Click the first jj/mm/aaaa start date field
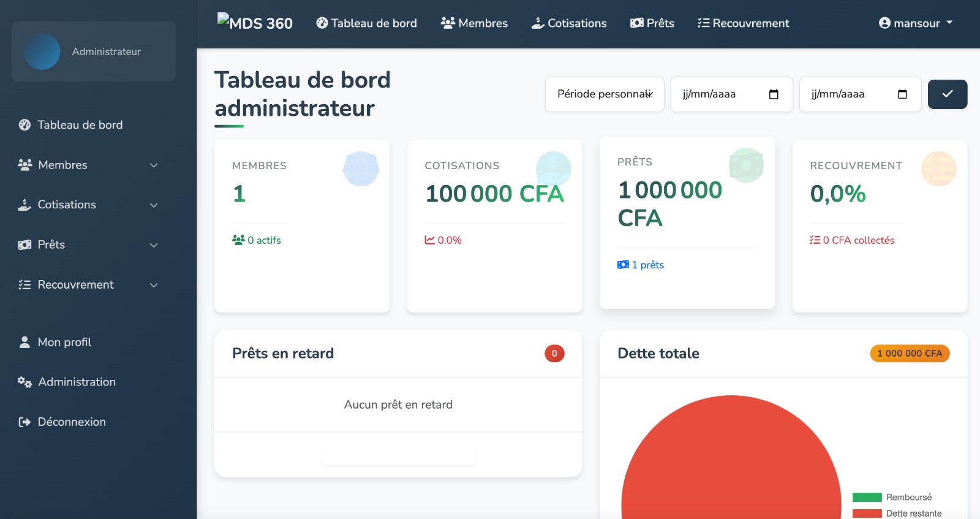The height and width of the screenshot is (519, 980). (x=731, y=94)
